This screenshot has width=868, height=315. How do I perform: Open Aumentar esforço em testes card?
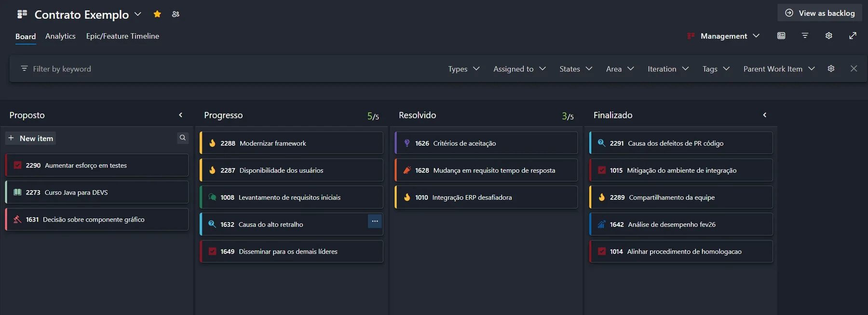[97, 165]
